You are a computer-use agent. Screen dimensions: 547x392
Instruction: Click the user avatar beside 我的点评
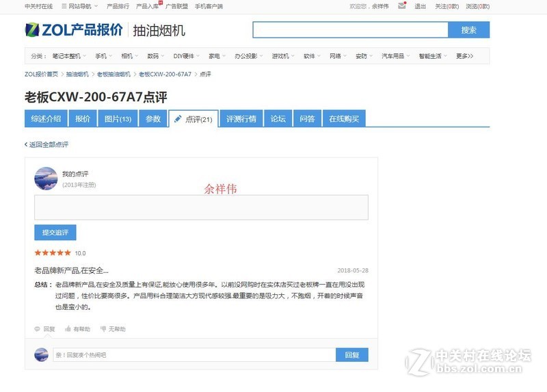pyautogui.click(x=46, y=179)
